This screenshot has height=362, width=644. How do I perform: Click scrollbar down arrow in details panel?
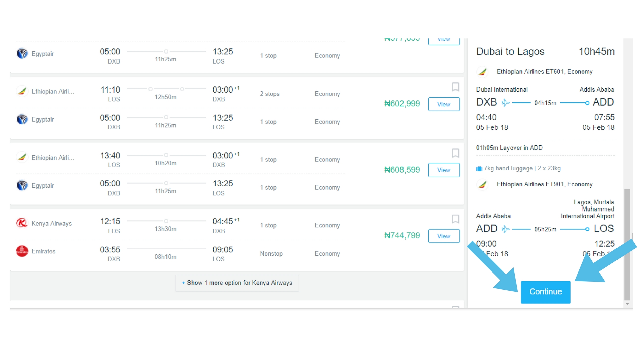tap(627, 304)
